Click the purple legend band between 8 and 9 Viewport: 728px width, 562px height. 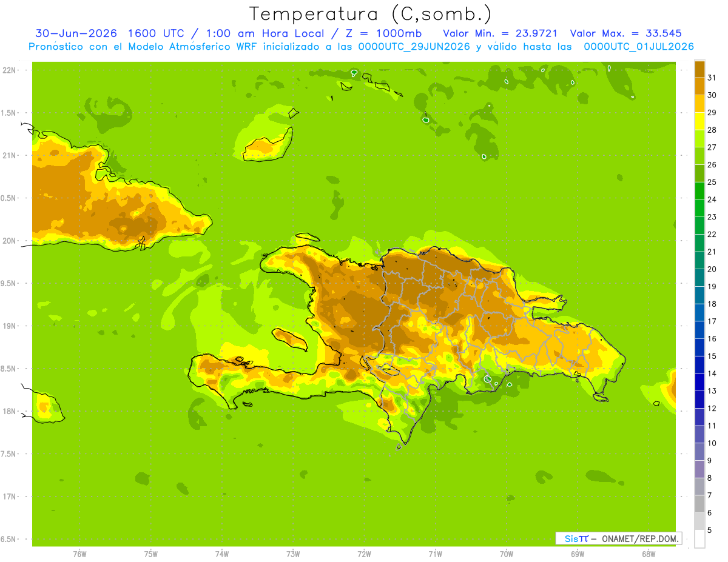point(699,469)
